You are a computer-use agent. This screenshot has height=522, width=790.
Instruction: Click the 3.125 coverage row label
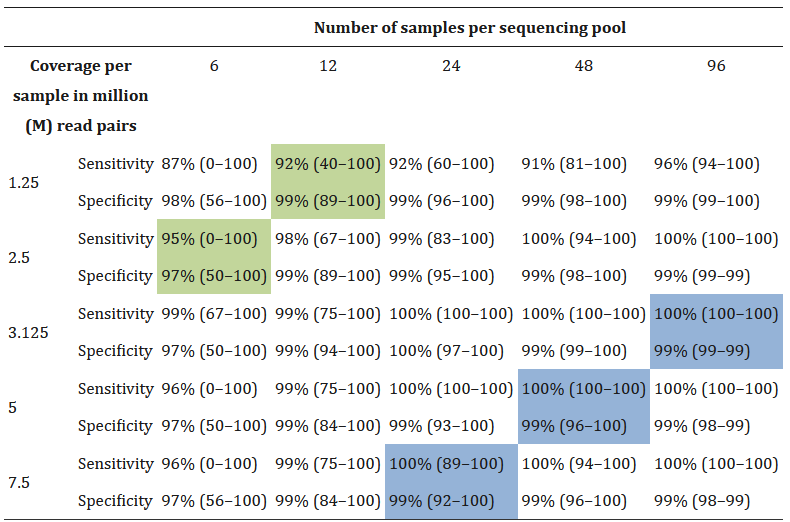point(28,332)
